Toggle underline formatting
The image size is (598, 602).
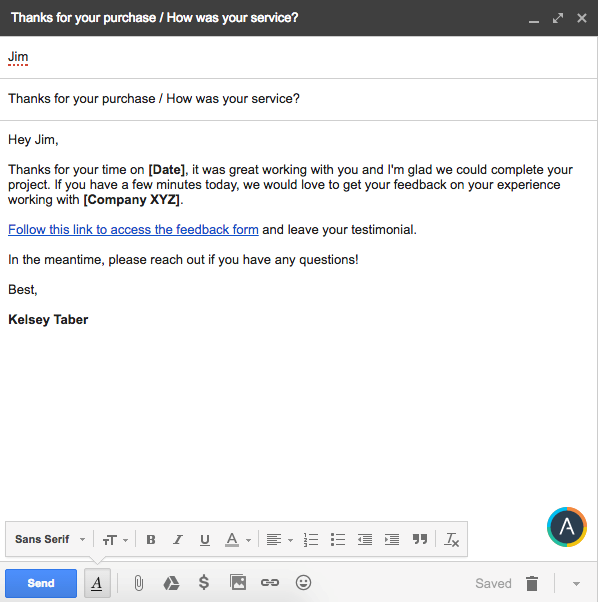coord(205,540)
